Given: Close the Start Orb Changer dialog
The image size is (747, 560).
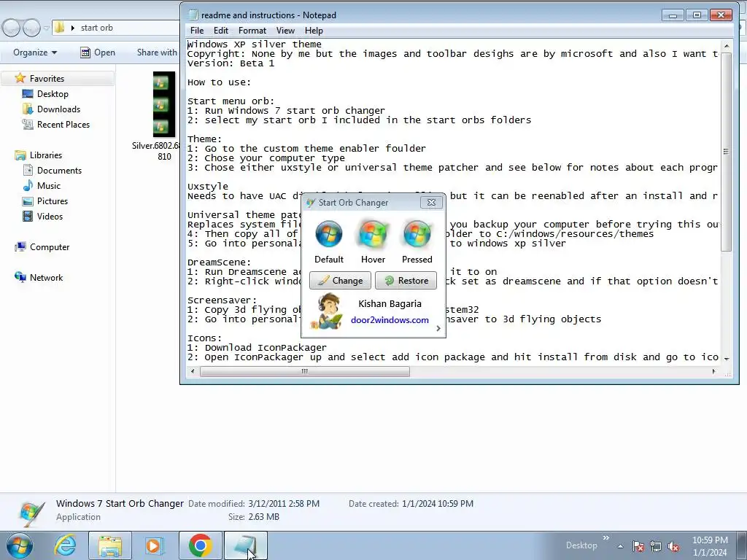Looking at the screenshot, I should click(x=432, y=203).
